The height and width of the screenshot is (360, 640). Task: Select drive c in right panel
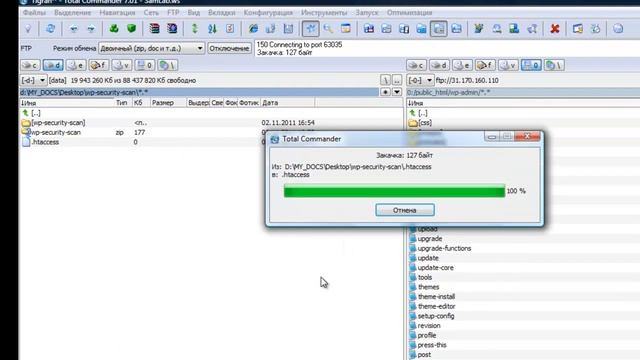[416, 65]
